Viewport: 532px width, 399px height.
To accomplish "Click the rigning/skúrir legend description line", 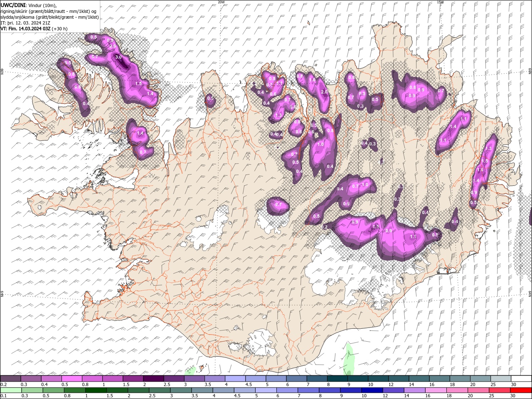I will click(49, 11).
